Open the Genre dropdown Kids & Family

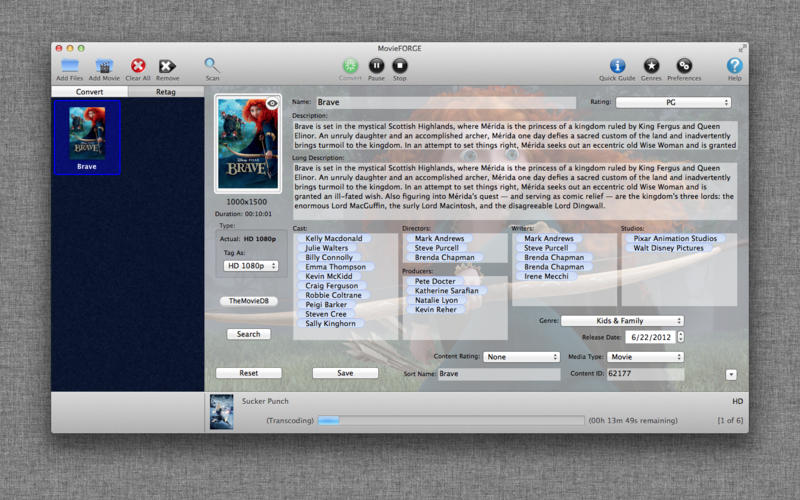[x=622, y=321]
